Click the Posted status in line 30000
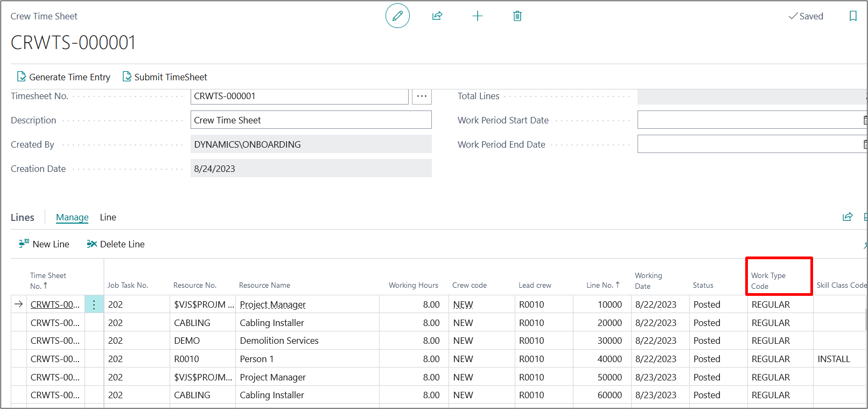Screen dimensions: 868x409 718,341
